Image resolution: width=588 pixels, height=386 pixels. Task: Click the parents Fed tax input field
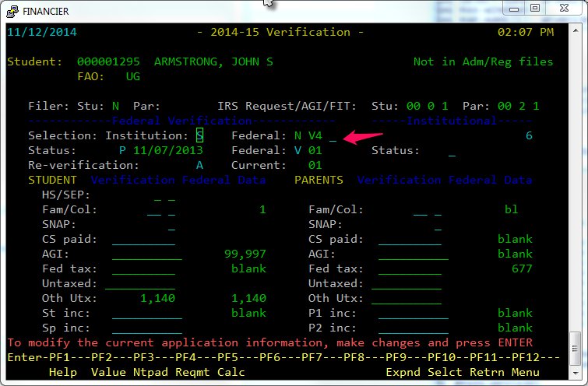pyautogui.click(x=410, y=269)
